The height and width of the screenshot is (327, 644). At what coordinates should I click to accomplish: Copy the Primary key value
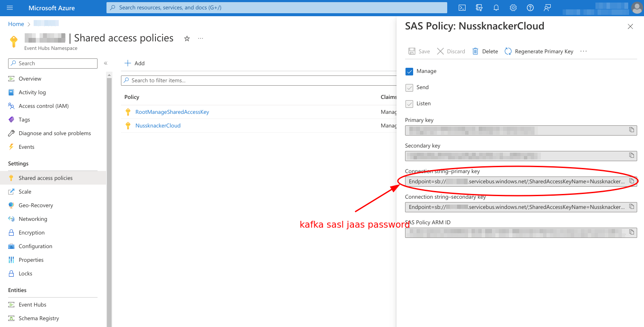point(632,130)
